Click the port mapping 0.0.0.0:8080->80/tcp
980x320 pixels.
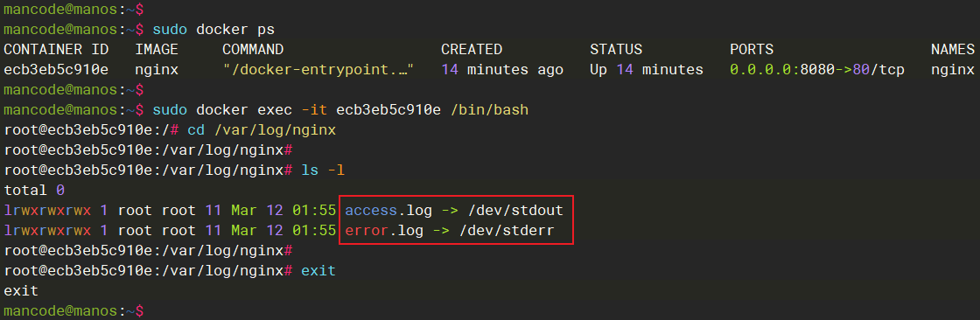pos(817,69)
